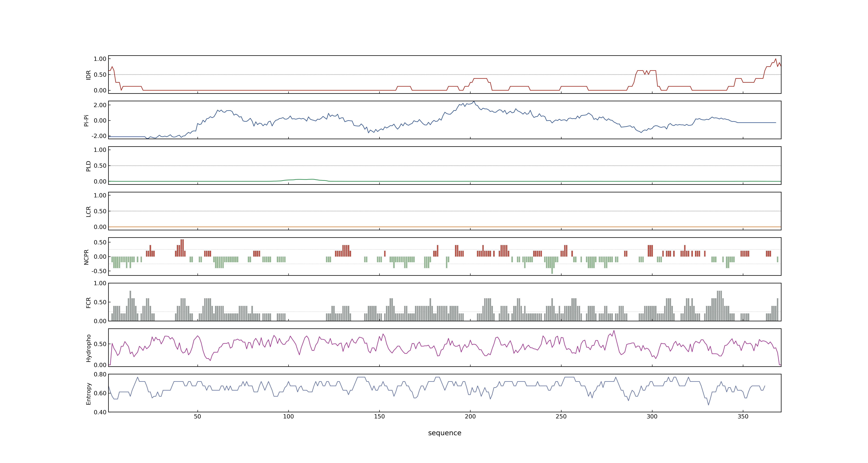This screenshot has height=463, width=868.
Task: Click the LCR y-axis label
Action: pos(88,211)
